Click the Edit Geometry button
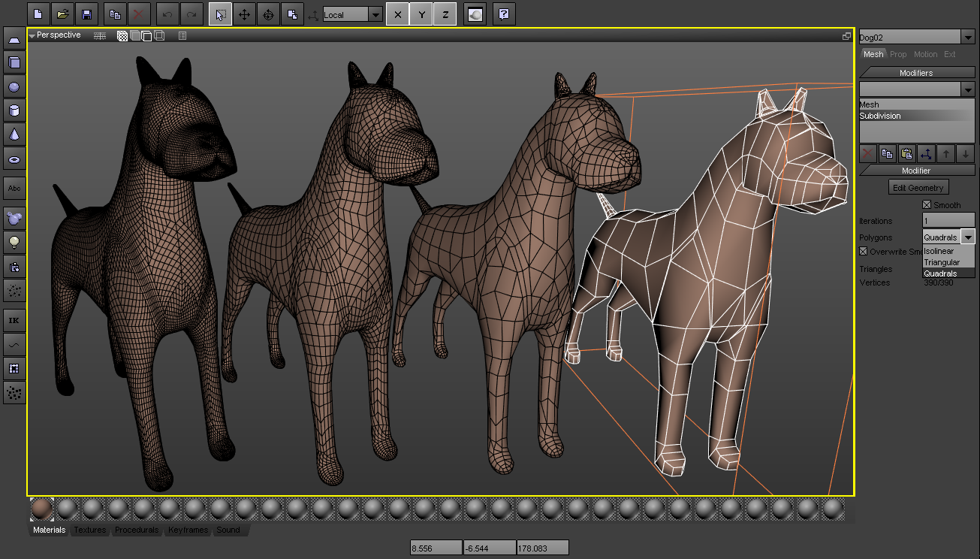 point(918,187)
